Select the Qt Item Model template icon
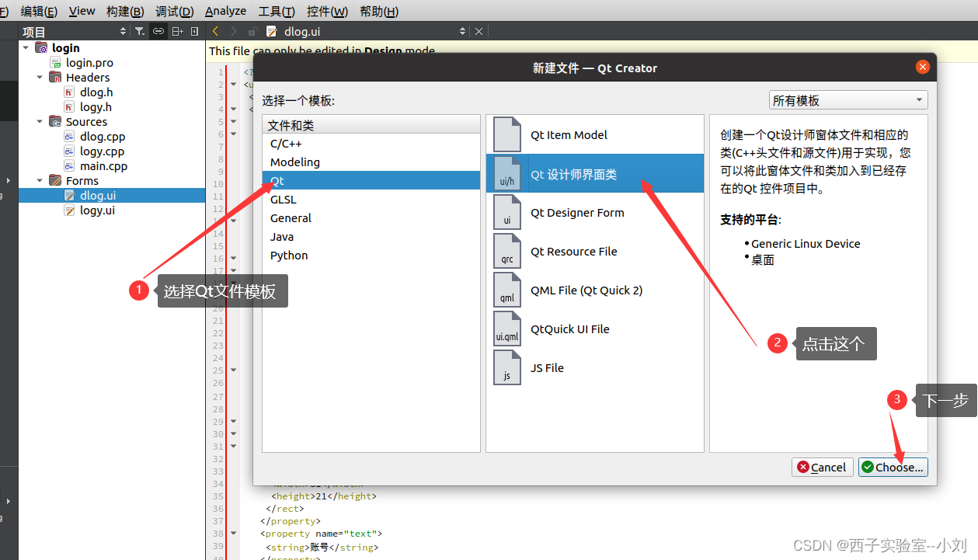Viewport: 978px width, 560px height. coord(507,134)
